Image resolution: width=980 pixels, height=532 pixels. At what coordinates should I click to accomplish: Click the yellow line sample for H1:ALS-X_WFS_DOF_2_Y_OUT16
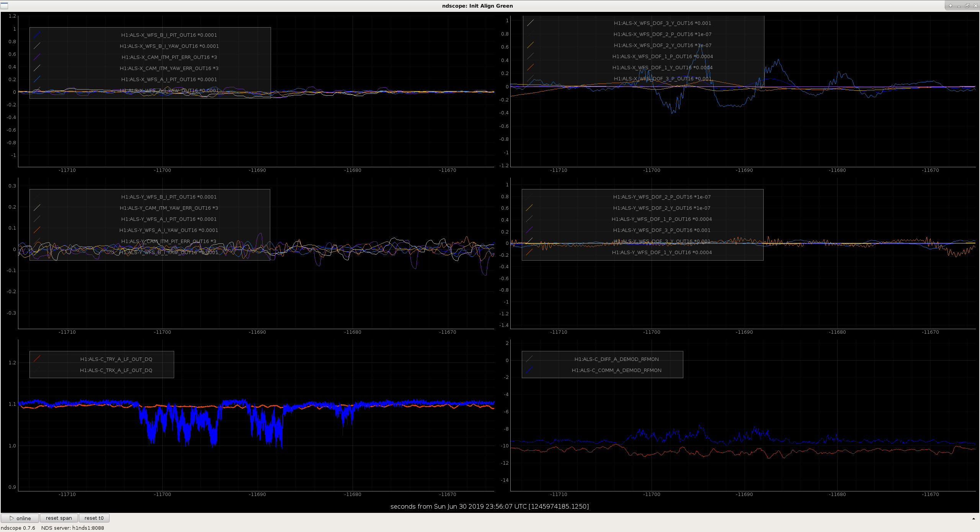[530, 46]
